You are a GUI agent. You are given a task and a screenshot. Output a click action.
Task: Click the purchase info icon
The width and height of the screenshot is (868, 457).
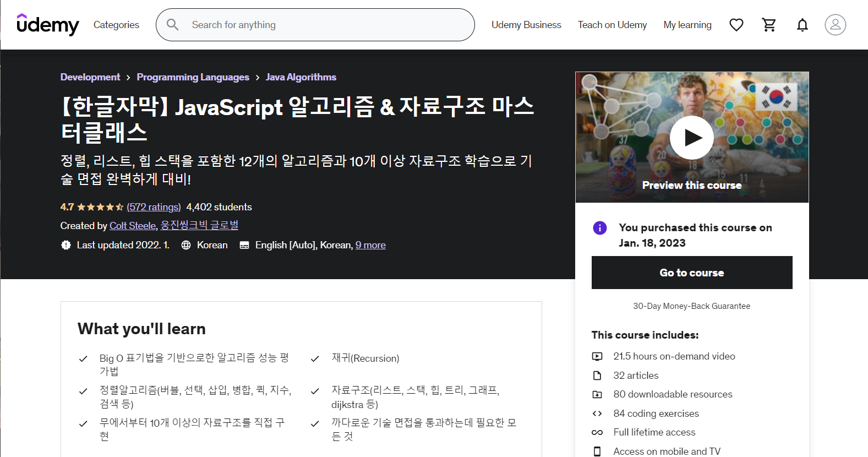click(600, 228)
